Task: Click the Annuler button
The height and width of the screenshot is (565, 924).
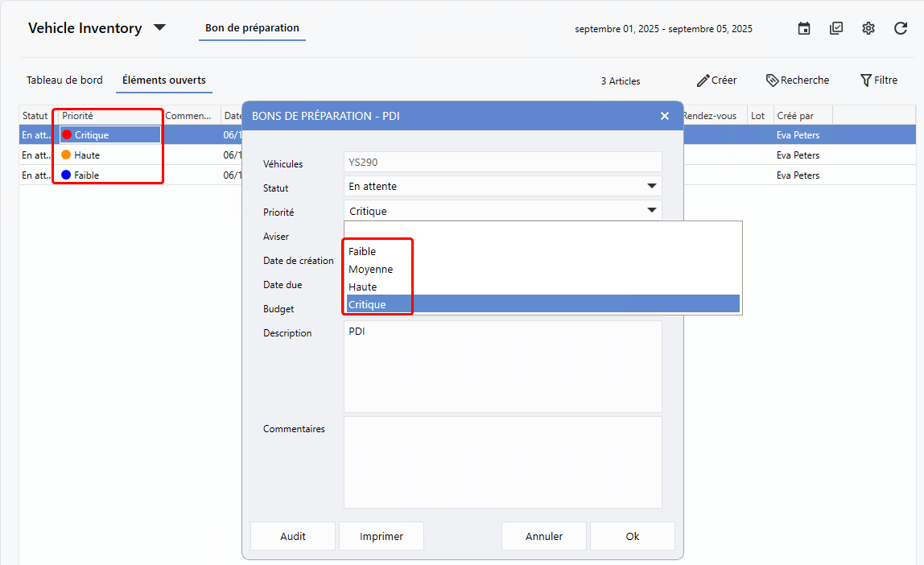Action: pyautogui.click(x=544, y=536)
